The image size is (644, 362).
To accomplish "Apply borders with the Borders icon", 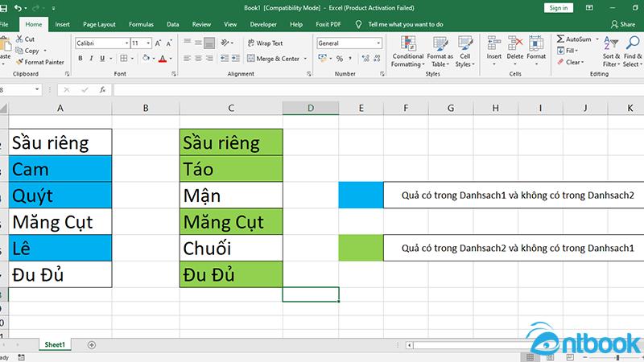I will tap(124, 58).
